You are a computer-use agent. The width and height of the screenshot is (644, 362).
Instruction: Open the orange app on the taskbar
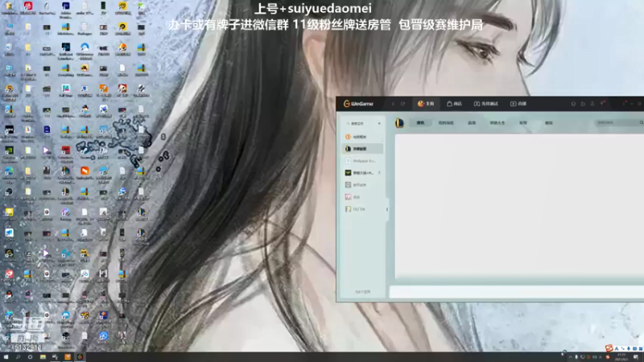[x=68, y=357]
